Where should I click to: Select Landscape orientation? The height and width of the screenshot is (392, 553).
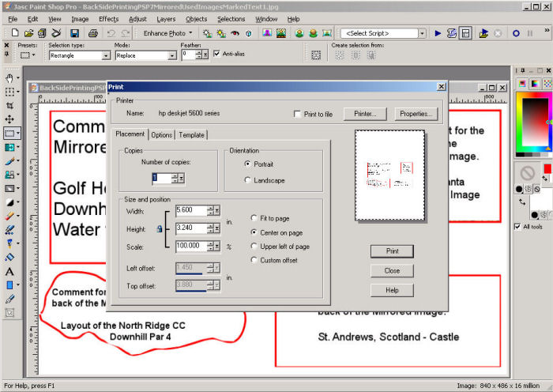point(250,180)
